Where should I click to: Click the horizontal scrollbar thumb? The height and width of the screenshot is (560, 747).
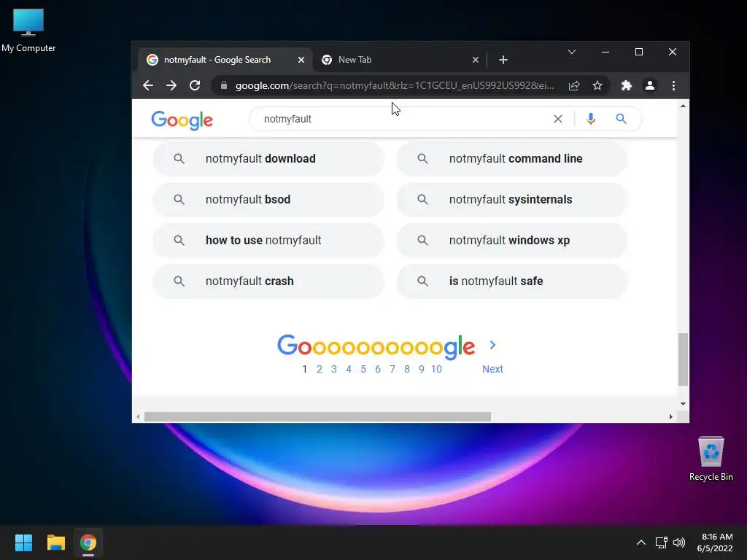tap(317, 416)
